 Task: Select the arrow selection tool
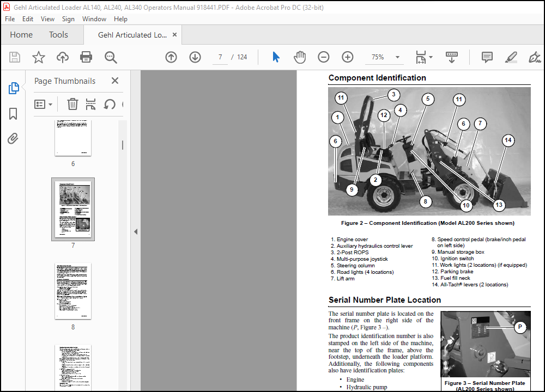tap(276, 57)
